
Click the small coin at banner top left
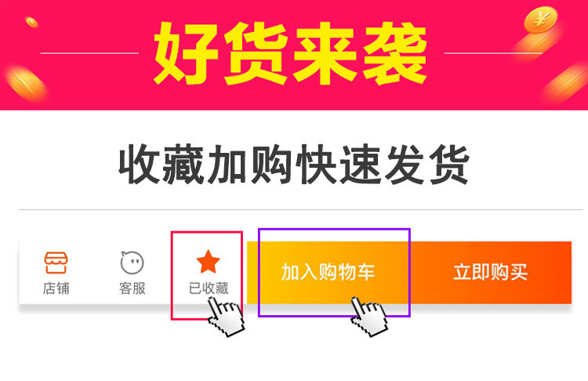tap(31, 23)
